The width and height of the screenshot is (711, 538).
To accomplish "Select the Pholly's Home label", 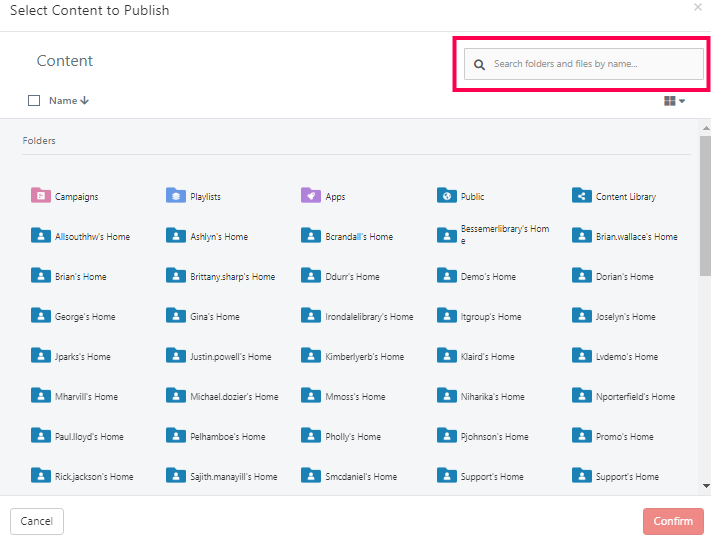I will (353, 436).
